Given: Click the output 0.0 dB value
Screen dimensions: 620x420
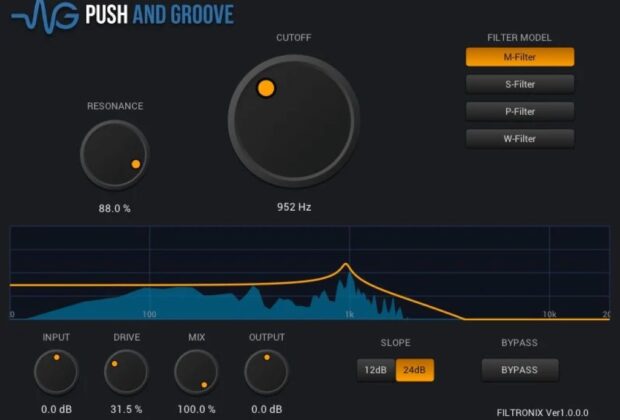Looking at the screenshot, I should coord(267,409).
